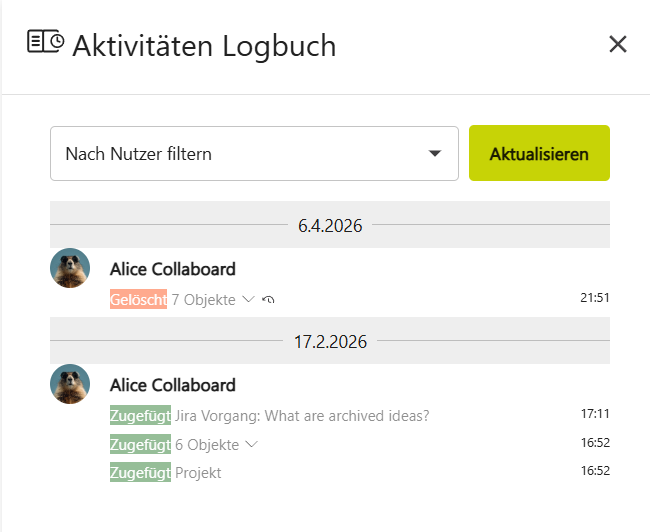The height and width of the screenshot is (532, 650).
Task: Click Alice's avatar under 6.4.2026
Action: click(71, 268)
